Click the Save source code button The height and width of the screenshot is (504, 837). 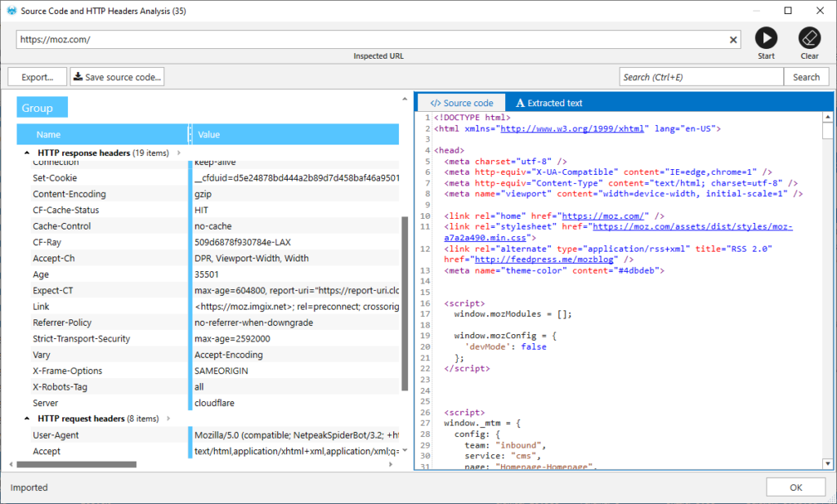pos(117,77)
